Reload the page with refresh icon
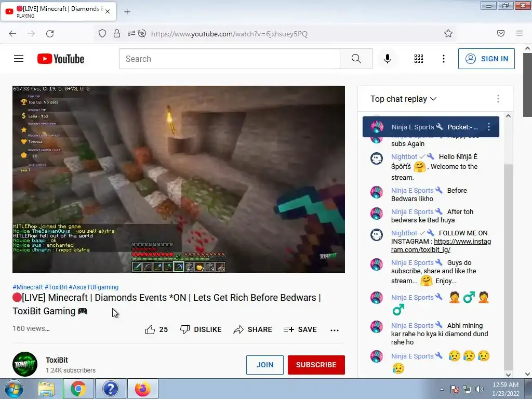The image size is (532, 399). point(50,34)
